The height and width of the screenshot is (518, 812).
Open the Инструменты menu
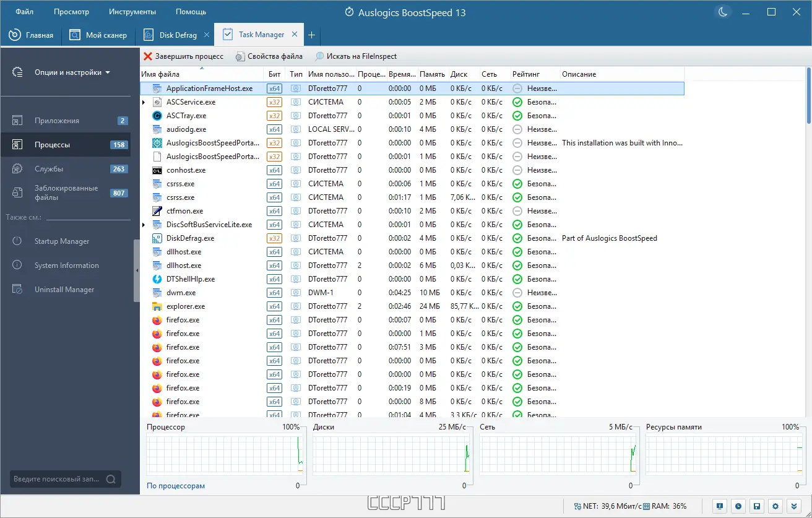tap(132, 11)
